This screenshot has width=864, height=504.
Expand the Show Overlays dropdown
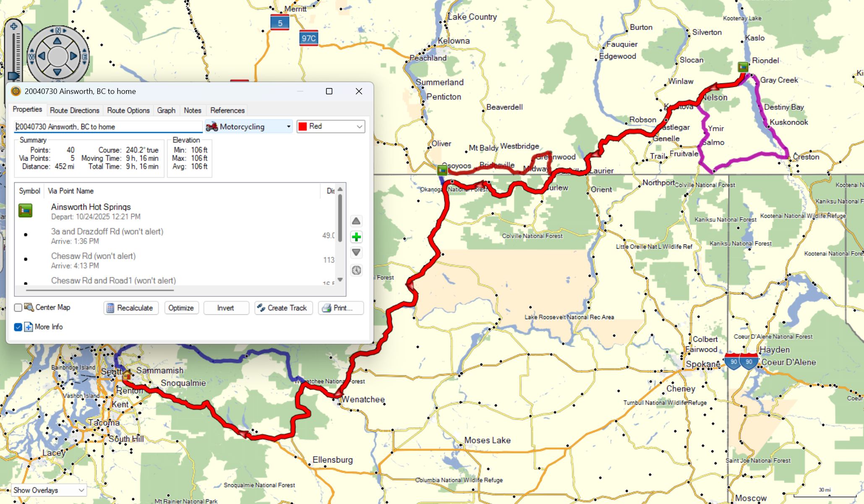(x=49, y=490)
